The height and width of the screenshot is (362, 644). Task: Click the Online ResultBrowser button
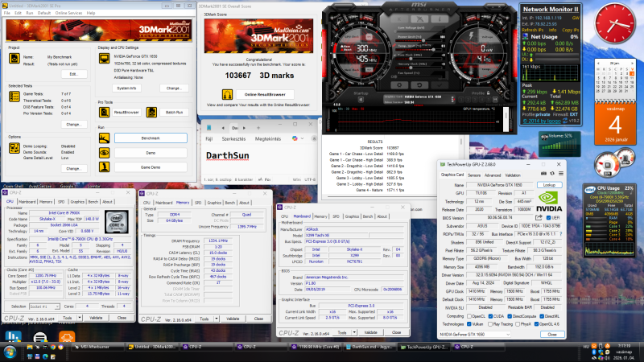(265, 94)
